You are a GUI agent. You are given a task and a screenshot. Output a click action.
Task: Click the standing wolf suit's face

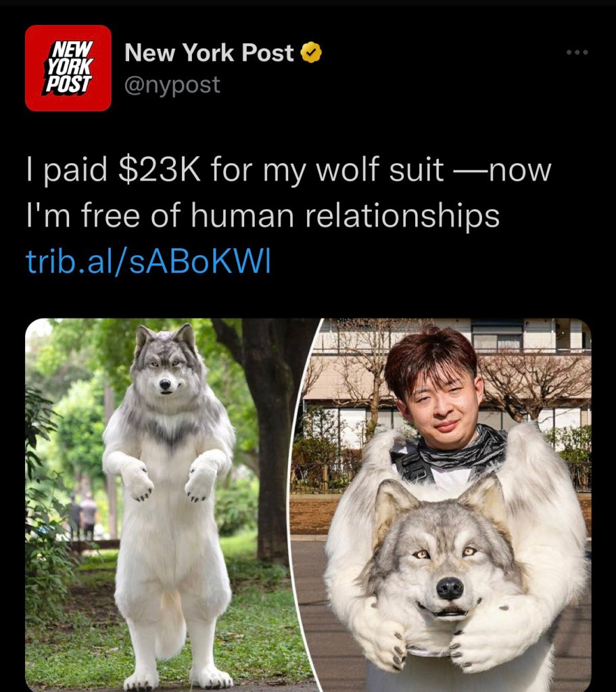(x=165, y=371)
